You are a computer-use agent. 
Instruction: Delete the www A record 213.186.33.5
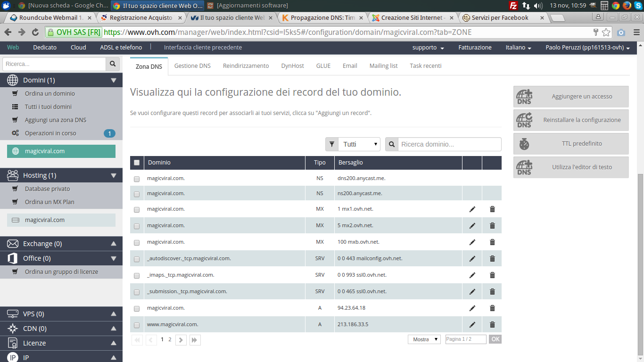pyautogui.click(x=492, y=325)
